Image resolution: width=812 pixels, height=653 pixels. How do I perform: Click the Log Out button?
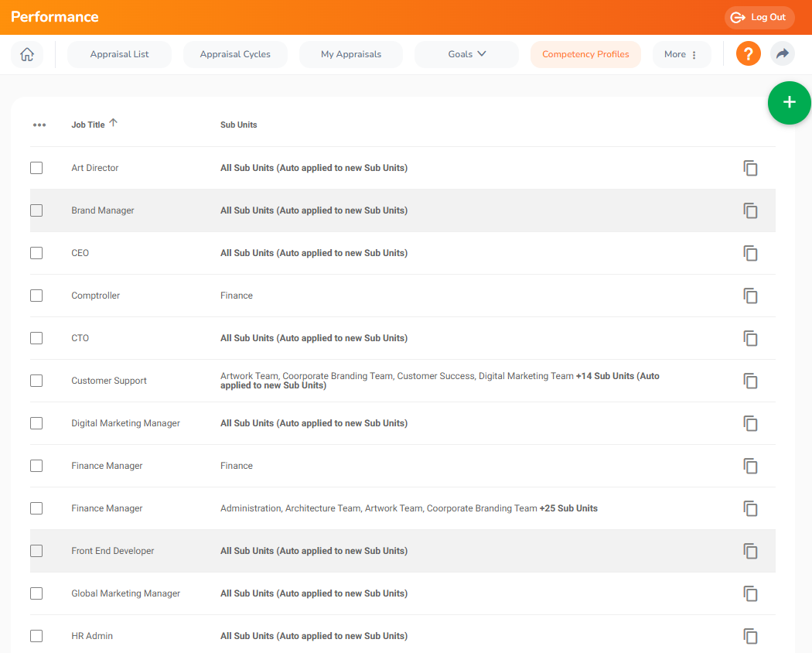(759, 17)
